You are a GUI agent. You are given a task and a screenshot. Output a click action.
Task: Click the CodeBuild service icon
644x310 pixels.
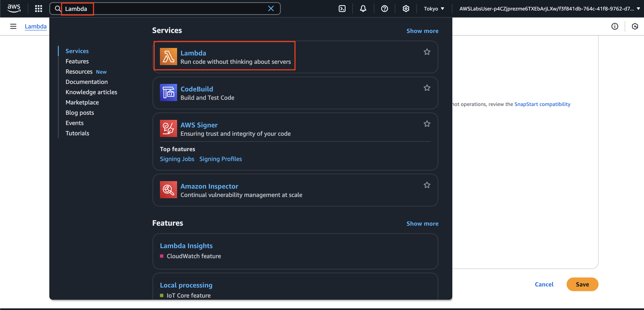point(168,93)
